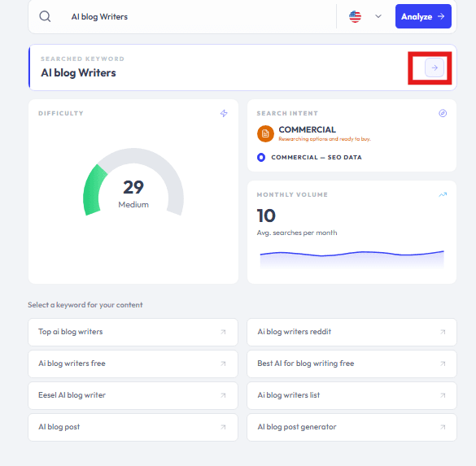Click the Analyze button

pyautogui.click(x=423, y=16)
